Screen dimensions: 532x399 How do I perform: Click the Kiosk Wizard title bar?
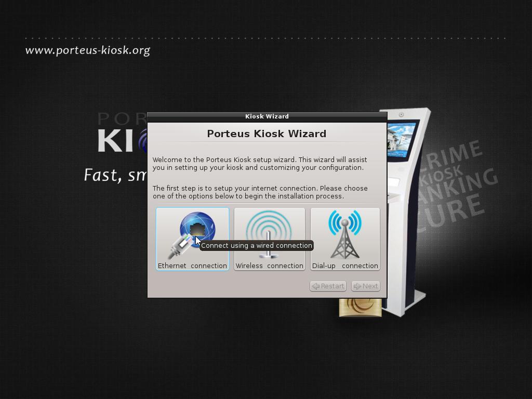pyautogui.click(x=267, y=116)
